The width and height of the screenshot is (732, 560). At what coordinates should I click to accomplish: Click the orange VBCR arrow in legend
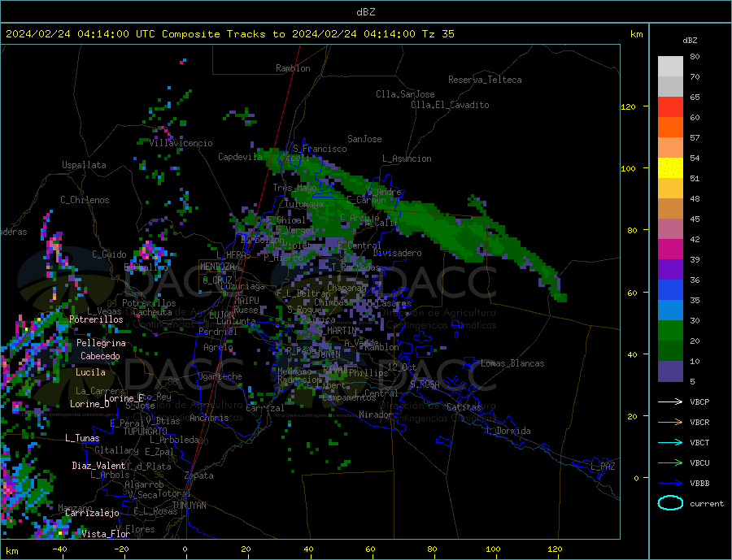670,423
